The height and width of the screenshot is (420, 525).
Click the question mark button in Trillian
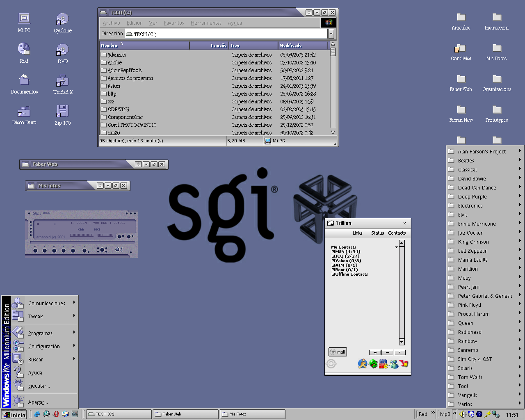[399, 352]
